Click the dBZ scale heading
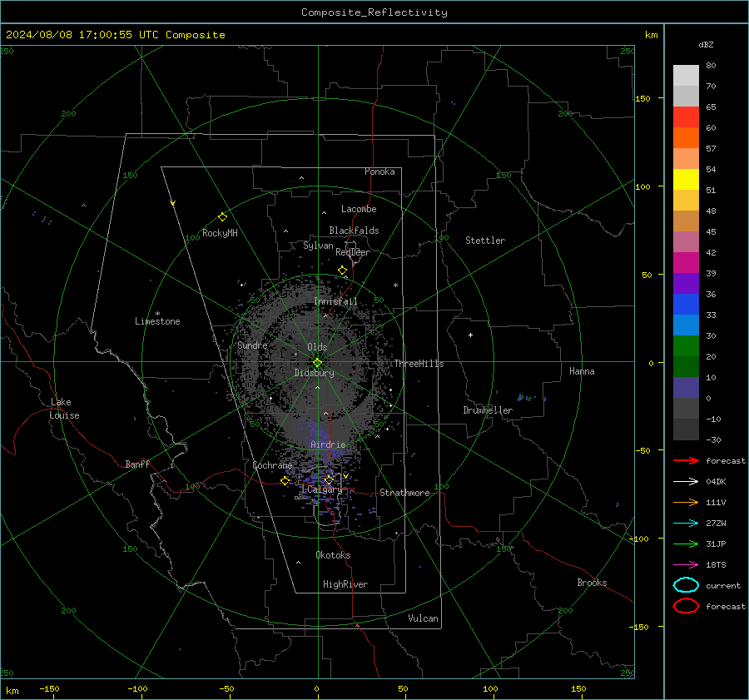Viewport: 749px width, 700px height. click(706, 44)
